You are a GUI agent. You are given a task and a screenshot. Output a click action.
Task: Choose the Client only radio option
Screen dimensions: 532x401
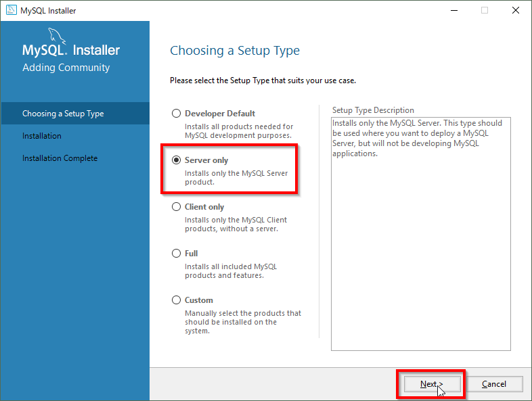point(176,207)
